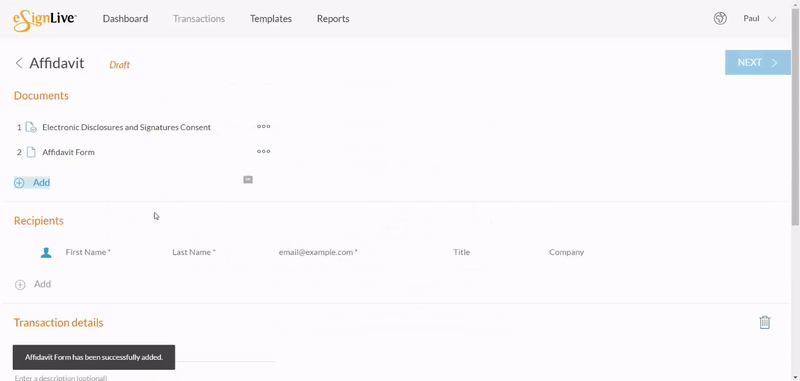Click the Affidavit Form document icon
800x381 pixels.
[31, 152]
